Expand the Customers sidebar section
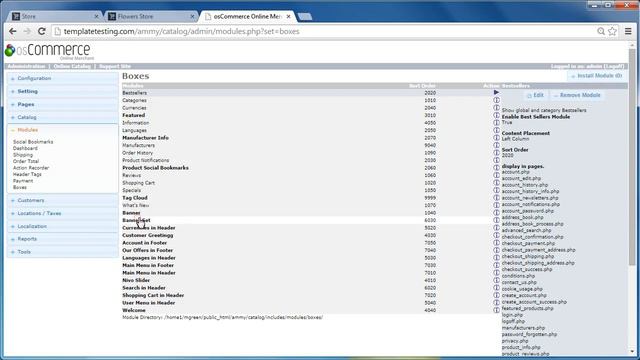The image size is (640, 360). 62,200
